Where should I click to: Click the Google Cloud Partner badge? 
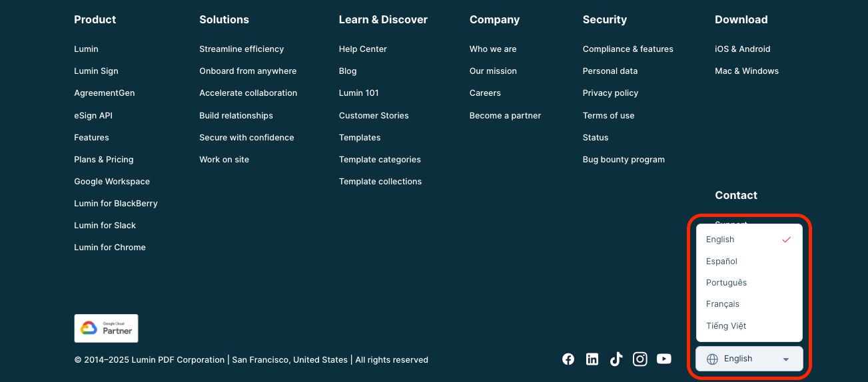coord(106,328)
